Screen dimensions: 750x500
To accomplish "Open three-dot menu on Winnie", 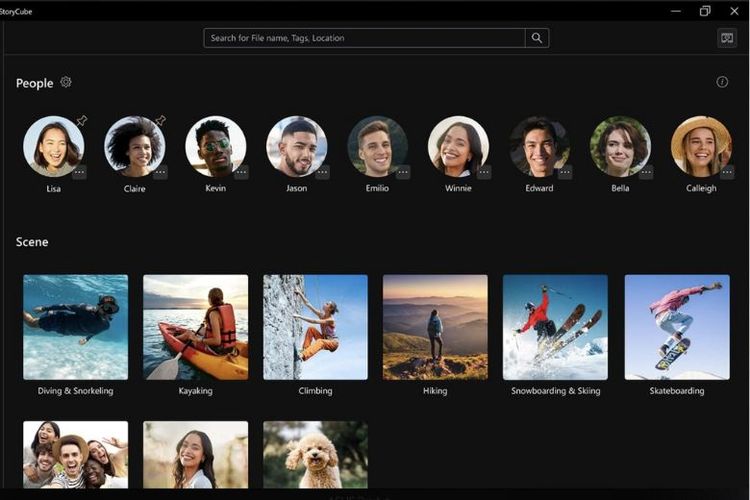I will click(484, 172).
